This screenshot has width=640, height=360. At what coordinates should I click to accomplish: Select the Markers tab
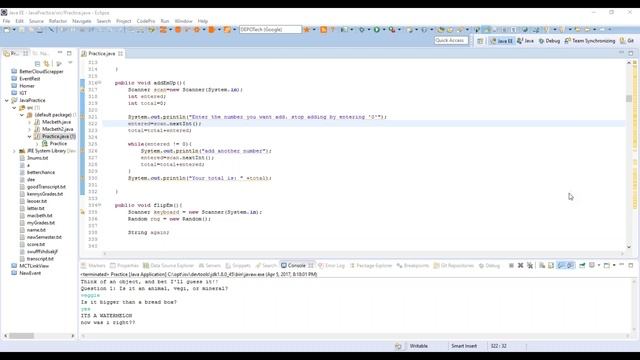coord(93,265)
